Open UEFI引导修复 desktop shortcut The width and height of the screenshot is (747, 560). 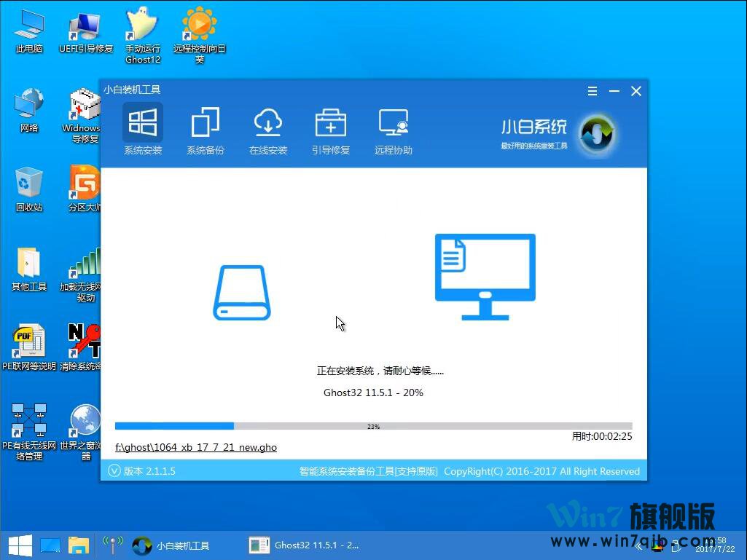[86, 32]
